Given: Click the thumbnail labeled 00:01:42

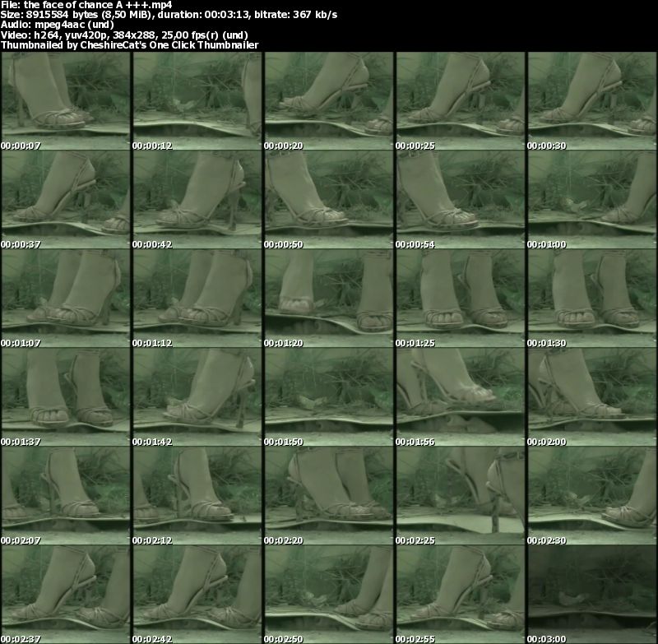Looking at the screenshot, I should (197, 397).
